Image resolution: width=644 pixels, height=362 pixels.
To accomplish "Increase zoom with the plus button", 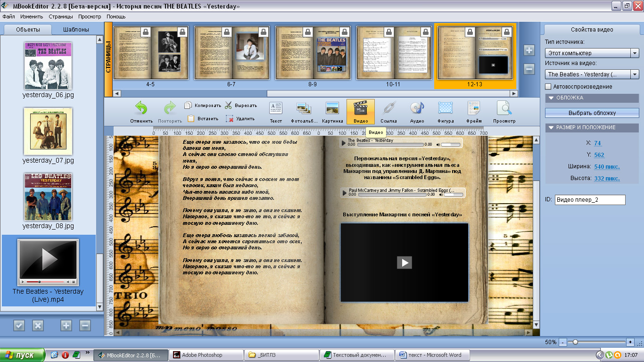I will point(630,342).
